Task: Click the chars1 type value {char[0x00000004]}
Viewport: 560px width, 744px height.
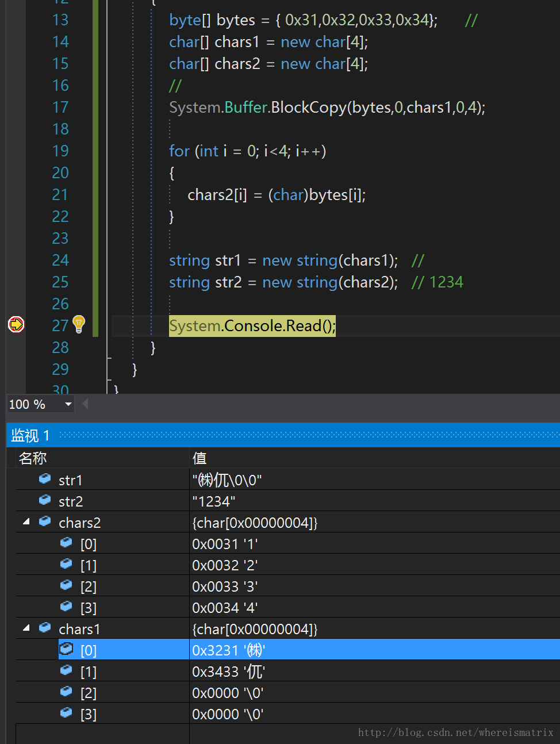Action: 255,629
